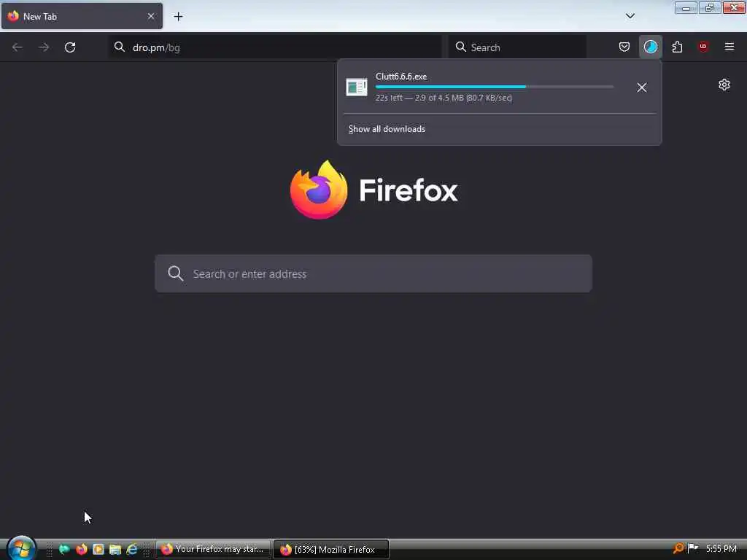The width and height of the screenshot is (747, 560).
Task: Launch Firefox from quick launch bar
Action: pos(82,549)
